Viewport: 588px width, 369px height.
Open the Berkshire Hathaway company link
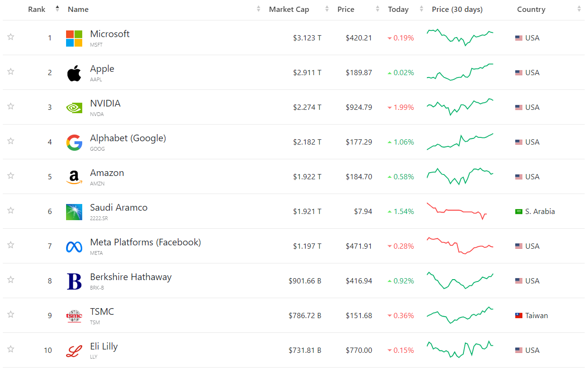pos(131,277)
